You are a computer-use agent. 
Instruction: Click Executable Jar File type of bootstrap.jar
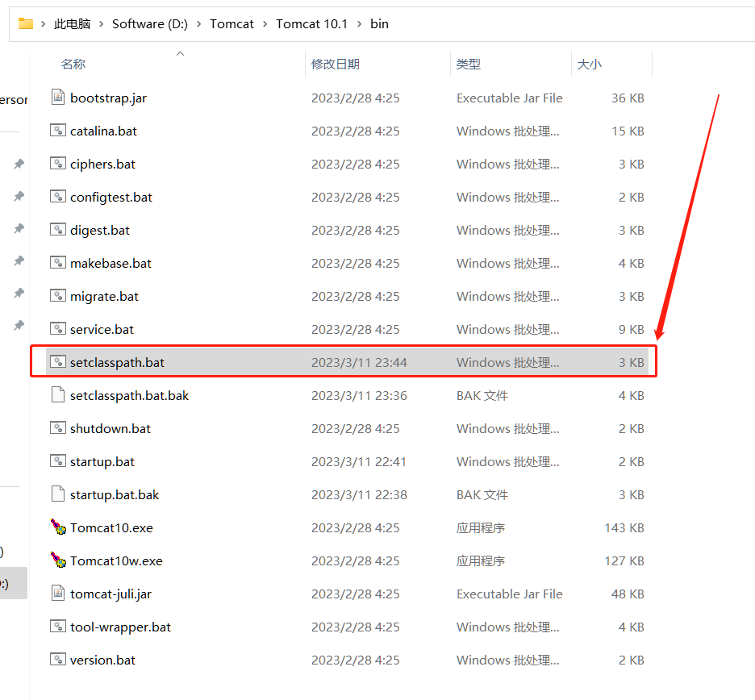[510, 98]
